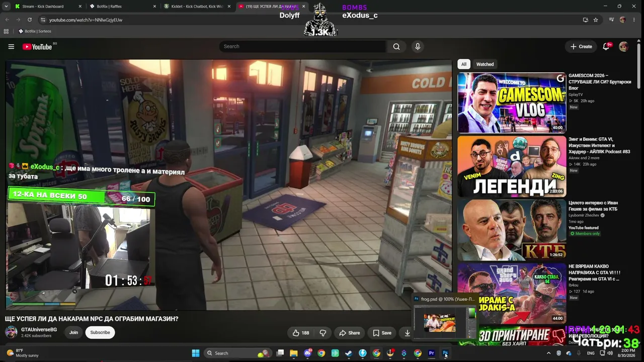Click the Windows taskbar Search box

[237, 353]
